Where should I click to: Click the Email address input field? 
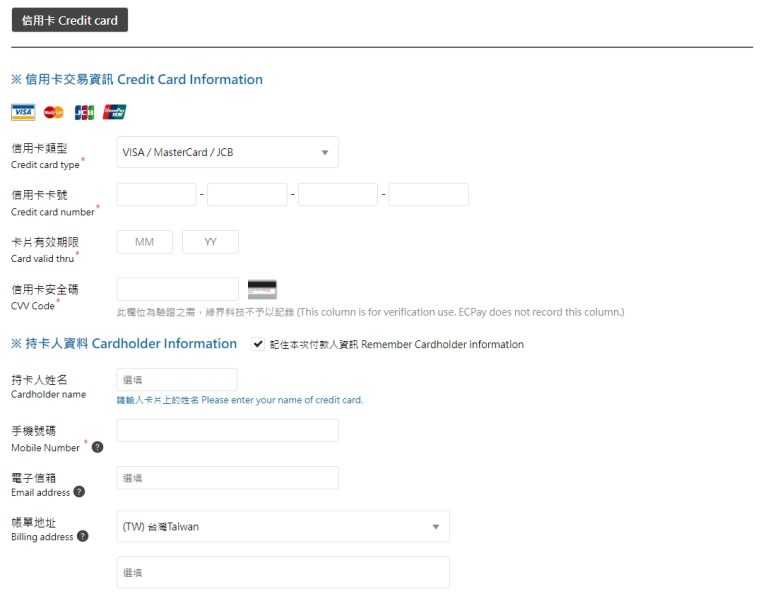click(227, 478)
